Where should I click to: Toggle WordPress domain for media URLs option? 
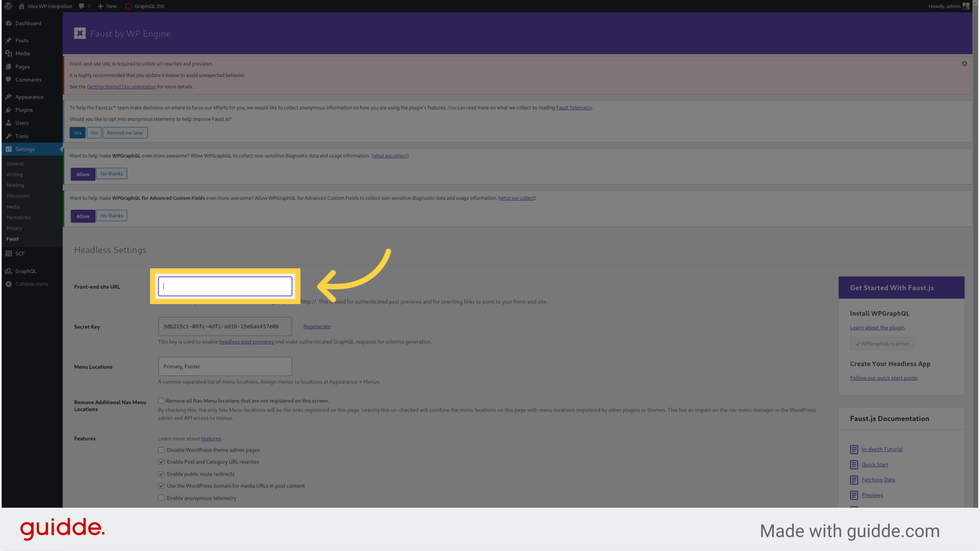(x=161, y=486)
